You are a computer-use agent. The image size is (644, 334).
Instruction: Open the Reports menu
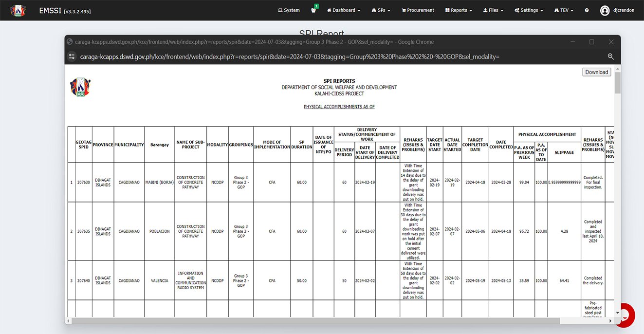pyautogui.click(x=458, y=10)
